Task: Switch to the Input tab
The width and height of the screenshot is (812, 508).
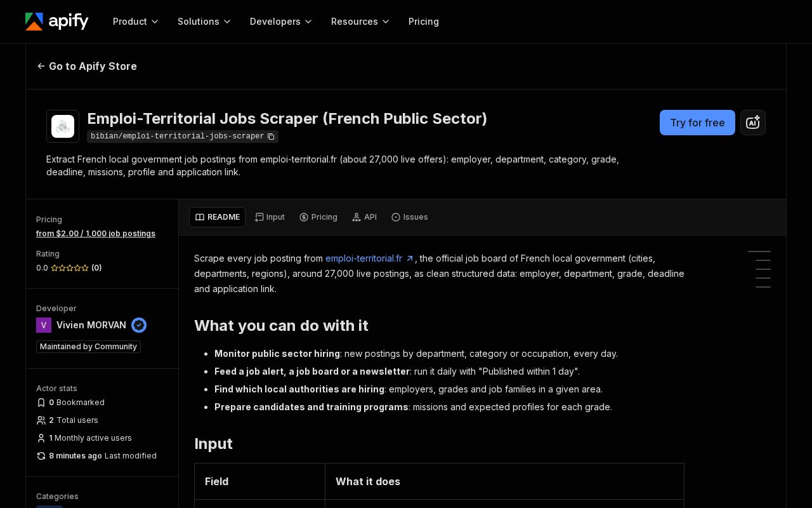Action: click(x=270, y=217)
